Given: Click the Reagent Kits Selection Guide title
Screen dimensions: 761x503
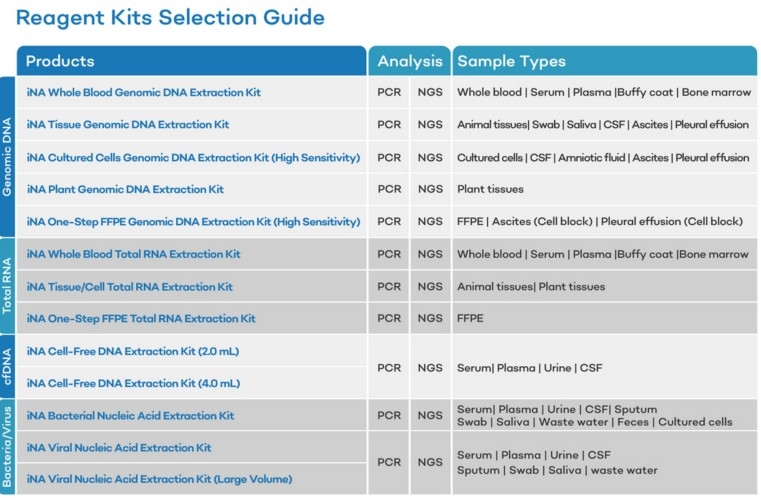Looking at the screenshot, I should [170, 17].
